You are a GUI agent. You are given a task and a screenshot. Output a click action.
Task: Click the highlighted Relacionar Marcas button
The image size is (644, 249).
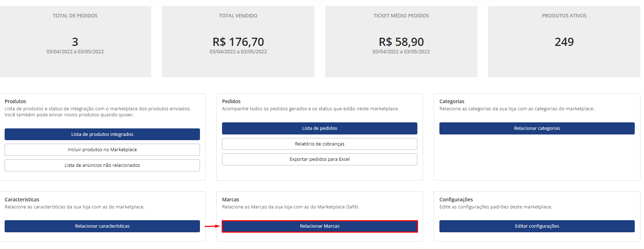(x=320, y=226)
